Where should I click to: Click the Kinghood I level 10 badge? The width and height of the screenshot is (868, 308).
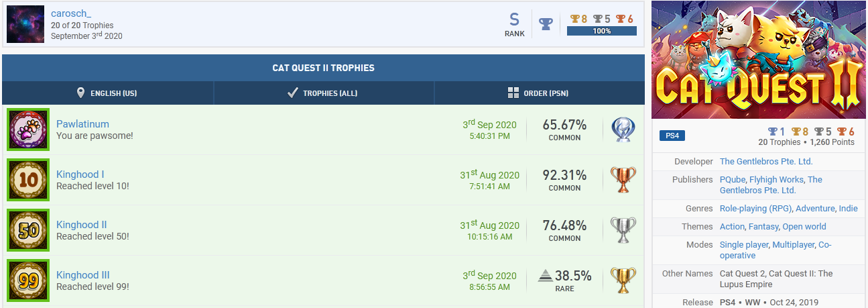pos(28,180)
